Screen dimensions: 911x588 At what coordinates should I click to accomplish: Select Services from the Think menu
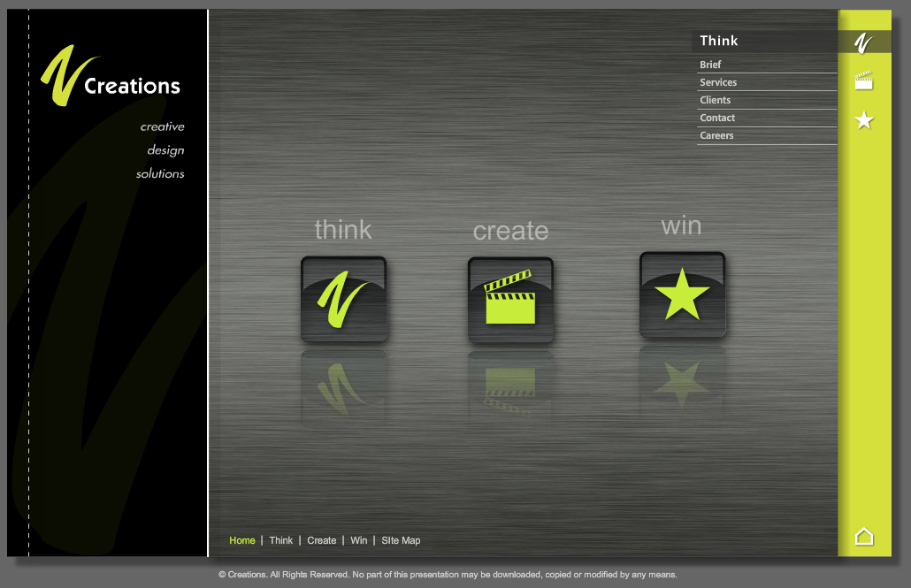click(x=718, y=82)
